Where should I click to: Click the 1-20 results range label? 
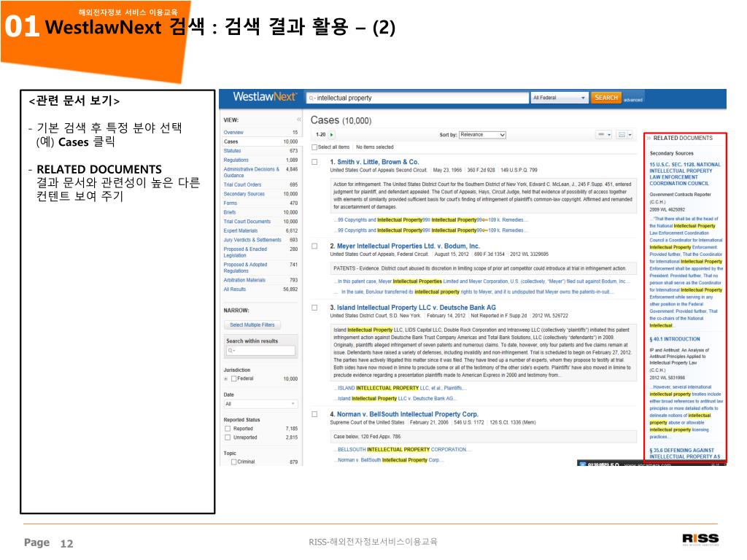[x=321, y=135]
